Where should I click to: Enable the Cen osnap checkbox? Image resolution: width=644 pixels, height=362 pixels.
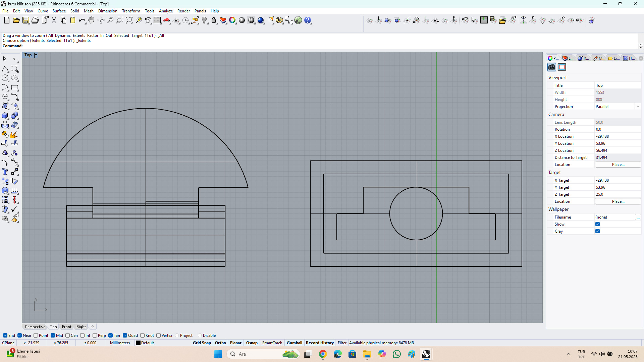coord(68,336)
